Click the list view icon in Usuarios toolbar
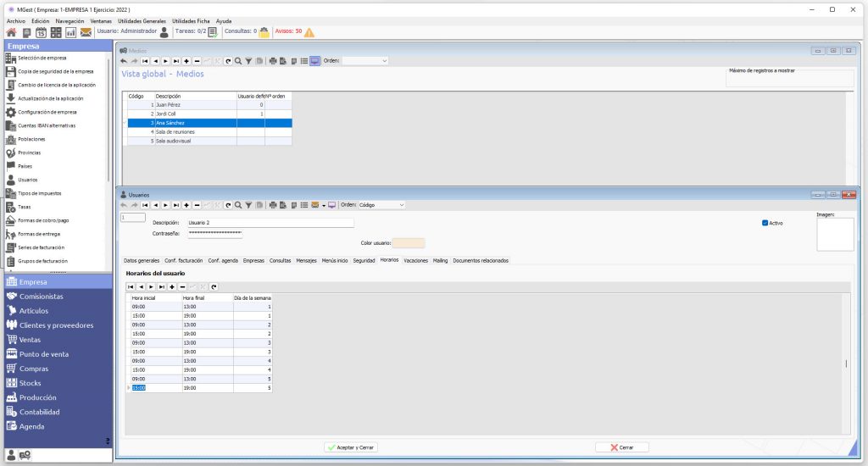This screenshot has width=868, height=466. pos(304,205)
